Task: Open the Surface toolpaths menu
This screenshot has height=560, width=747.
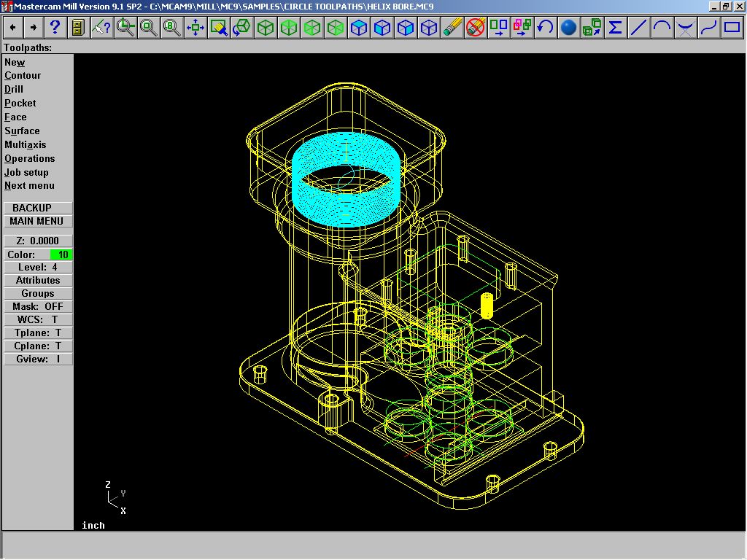Action: tap(22, 131)
